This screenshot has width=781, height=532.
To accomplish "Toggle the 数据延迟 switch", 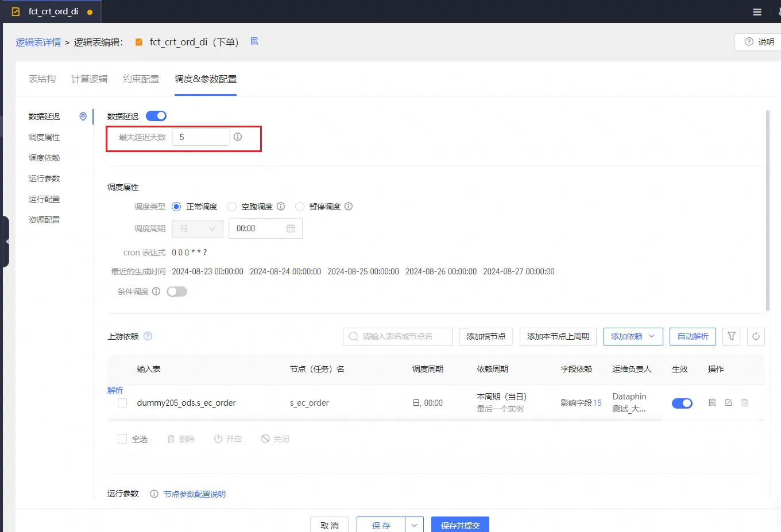I will [x=156, y=116].
